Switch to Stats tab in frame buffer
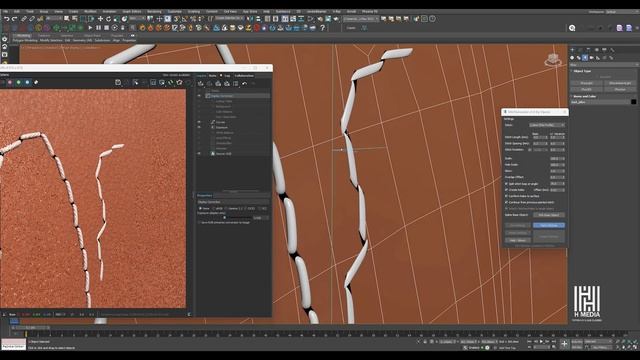The width and height of the screenshot is (640, 360). 213,76
